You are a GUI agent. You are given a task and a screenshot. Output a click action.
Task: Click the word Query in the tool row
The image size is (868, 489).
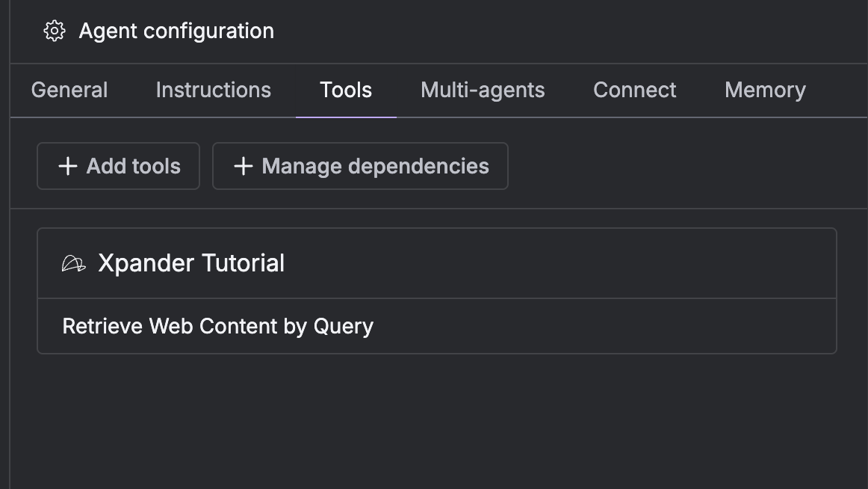343,327
